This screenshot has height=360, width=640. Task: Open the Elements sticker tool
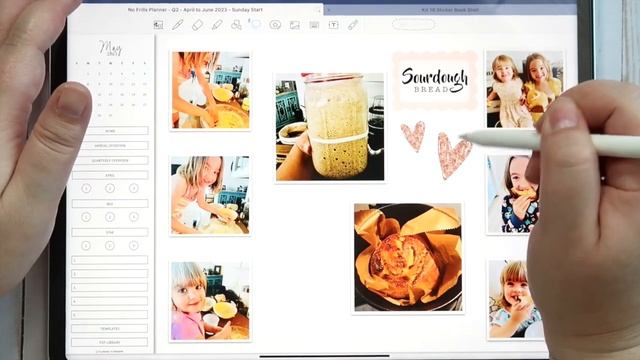(x=276, y=25)
